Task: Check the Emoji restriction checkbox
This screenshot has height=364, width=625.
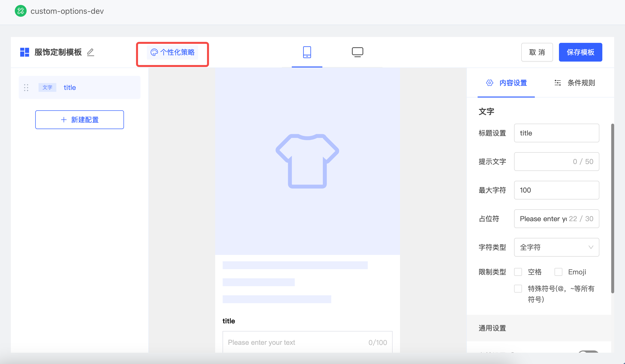Action: (558, 272)
